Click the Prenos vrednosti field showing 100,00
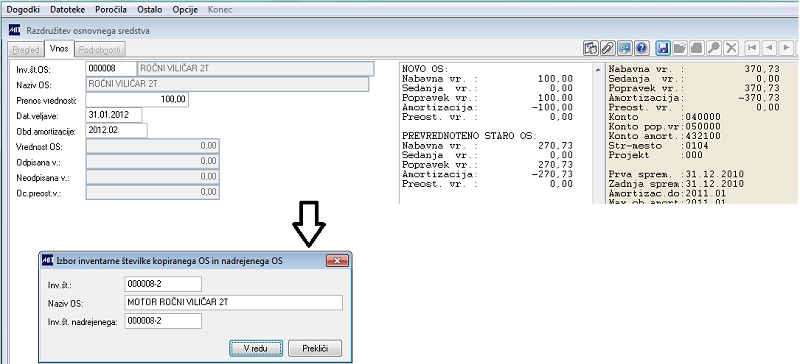The image size is (800, 364). (137, 100)
